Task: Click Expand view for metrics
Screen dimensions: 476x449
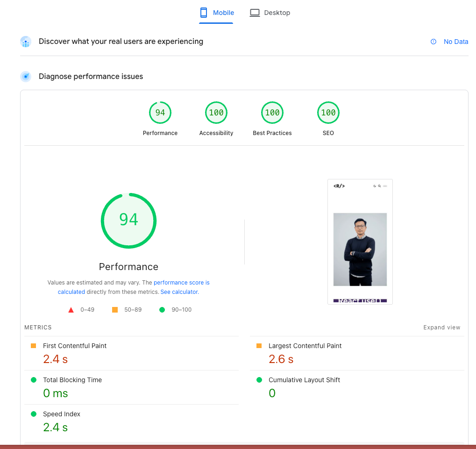Action: click(441, 328)
